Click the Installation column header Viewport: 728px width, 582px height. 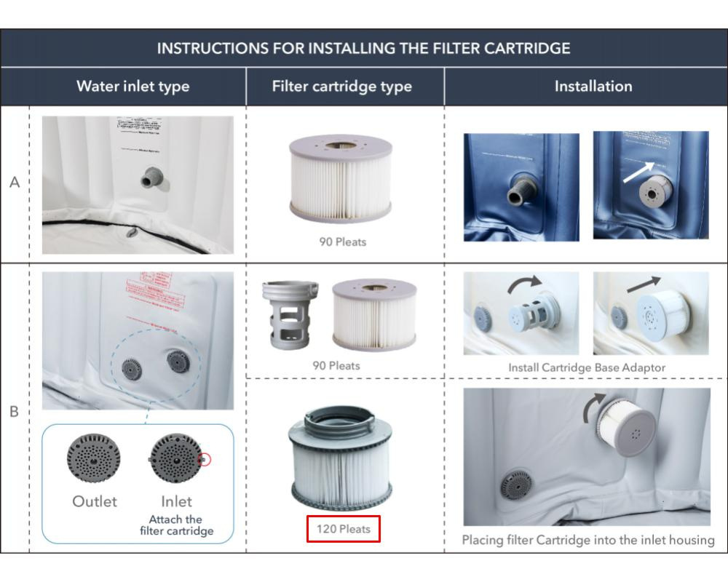coord(593,87)
